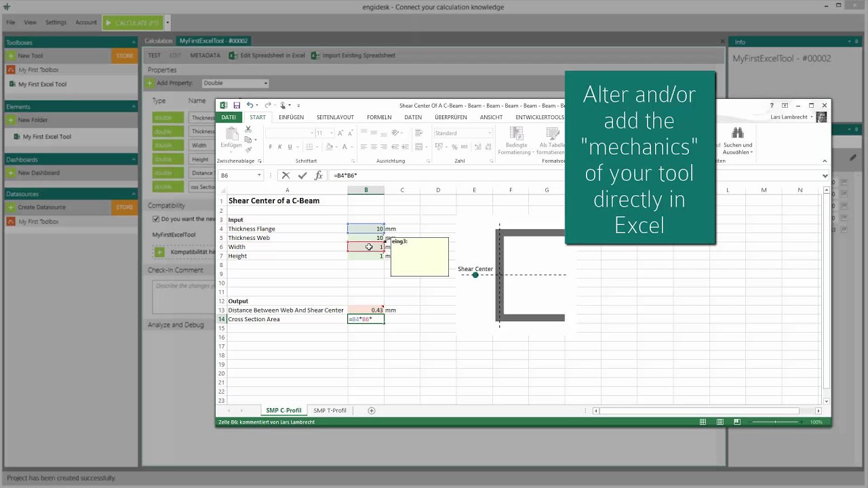The height and width of the screenshot is (488, 868).
Task: Save the Excel workbook via toolbar icon
Action: click(237, 105)
